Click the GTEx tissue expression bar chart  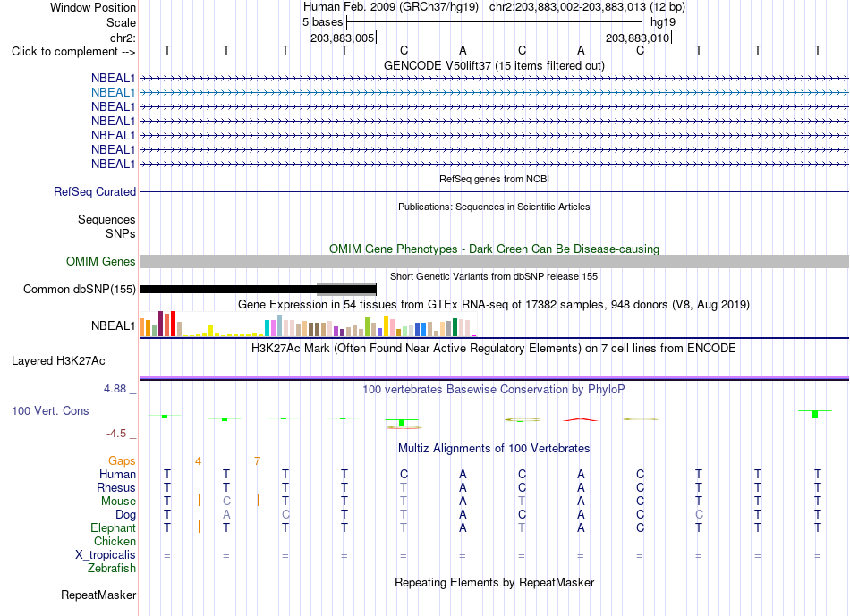pos(308,324)
